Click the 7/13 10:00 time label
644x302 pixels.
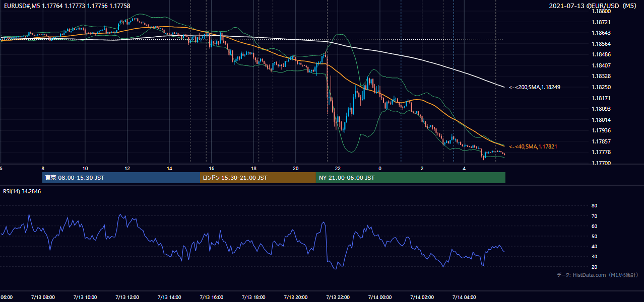[85, 297]
